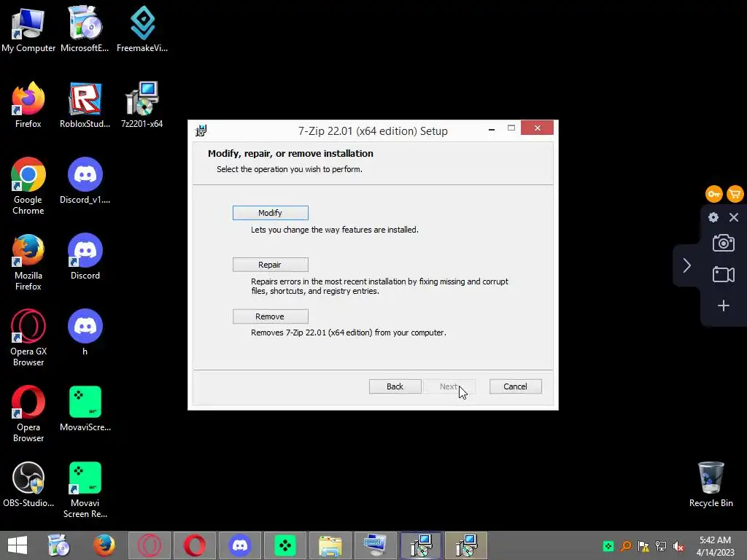Select Opera GX Browser desktop icon
Viewport: 747px width, 560px height.
28,338
